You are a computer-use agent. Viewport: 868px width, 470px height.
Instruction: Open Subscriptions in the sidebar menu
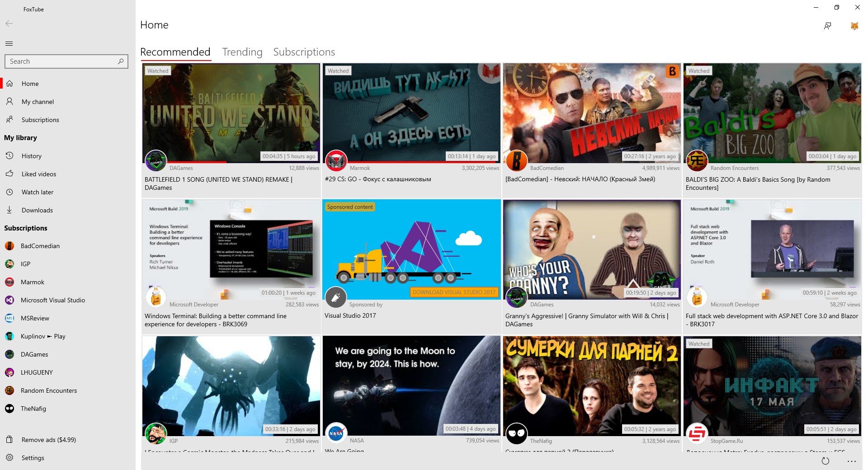(x=68, y=120)
